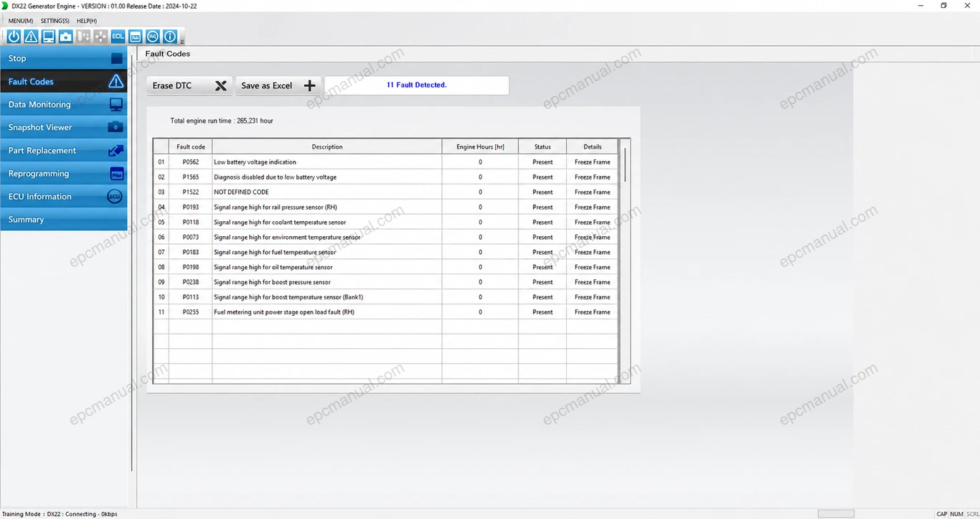Show the Summary sidebar section

click(x=64, y=220)
